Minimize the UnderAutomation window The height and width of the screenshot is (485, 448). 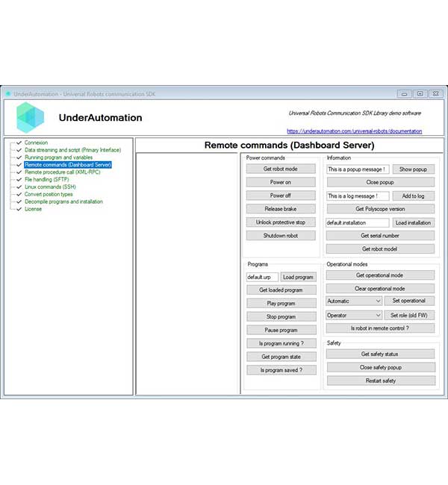(404, 94)
